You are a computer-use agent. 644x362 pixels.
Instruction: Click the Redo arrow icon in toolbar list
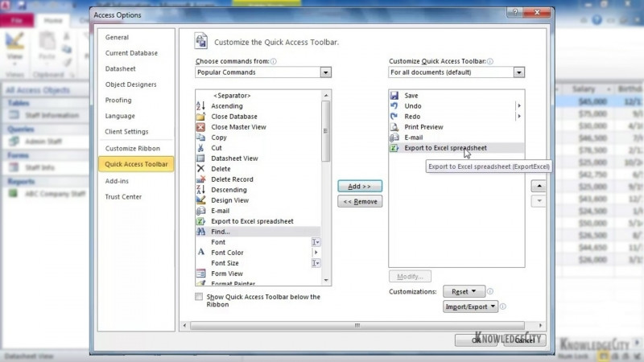tap(394, 117)
